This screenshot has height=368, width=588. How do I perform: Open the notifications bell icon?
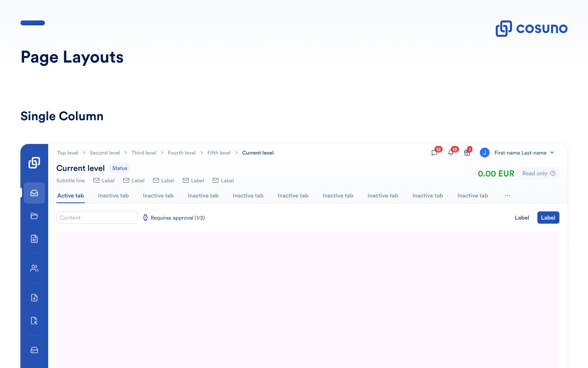click(451, 153)
